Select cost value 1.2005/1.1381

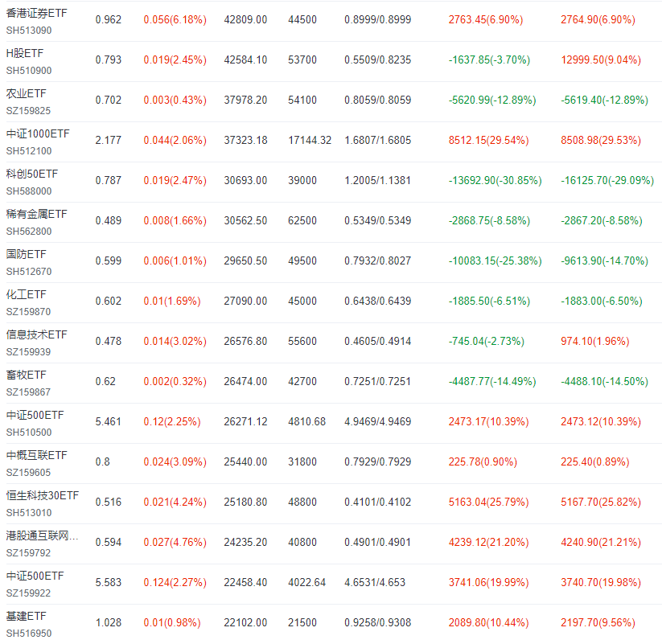[x=377, y=181]
